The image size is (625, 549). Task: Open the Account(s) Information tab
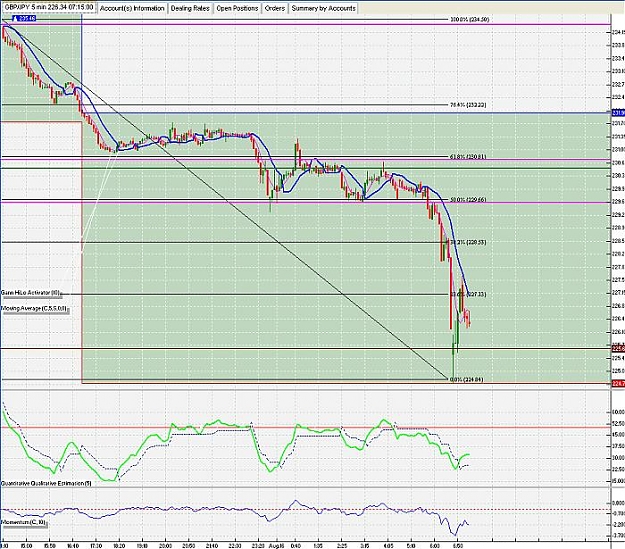[132, 8]
